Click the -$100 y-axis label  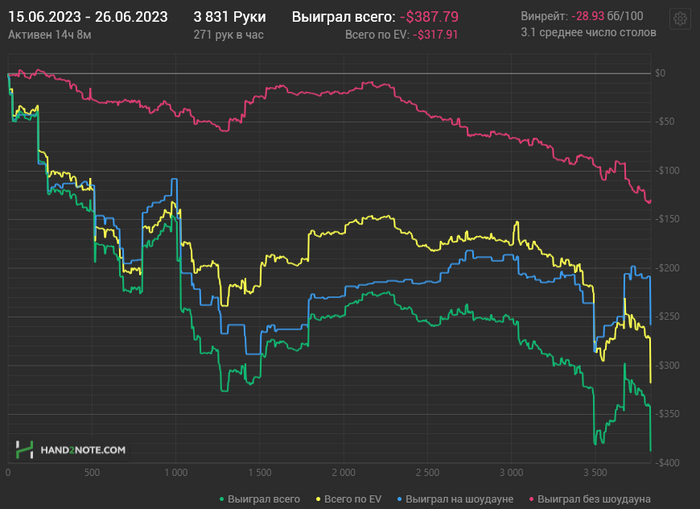[667, 171]
